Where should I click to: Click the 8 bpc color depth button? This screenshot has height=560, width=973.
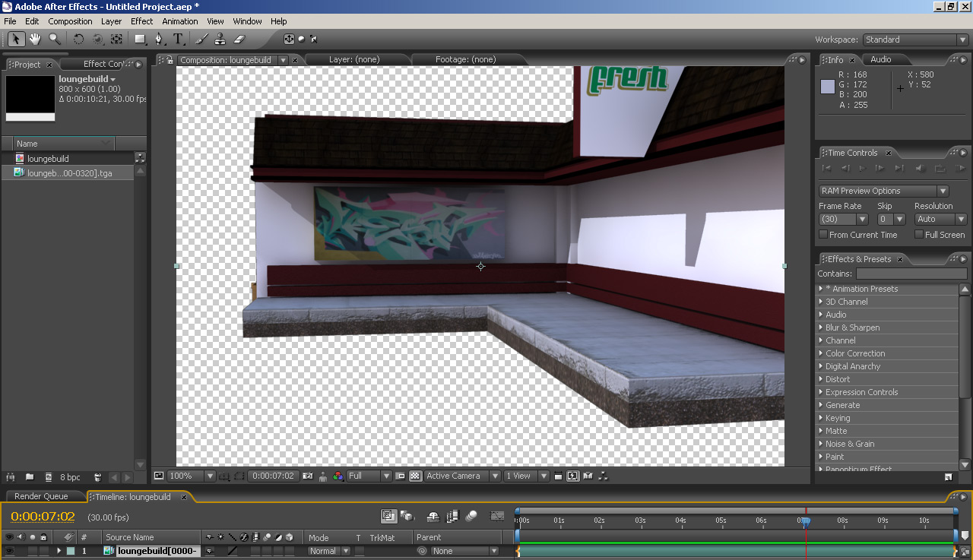tap(70, 477)
